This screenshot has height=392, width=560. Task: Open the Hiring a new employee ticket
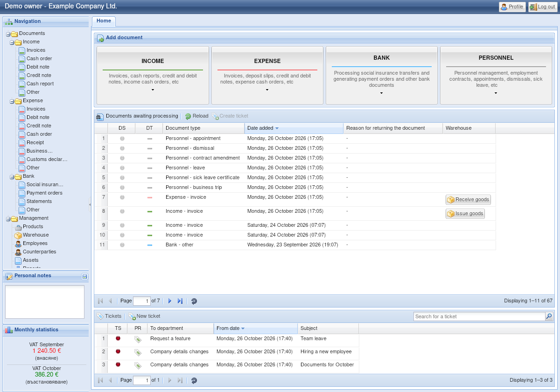coord(227,354)
